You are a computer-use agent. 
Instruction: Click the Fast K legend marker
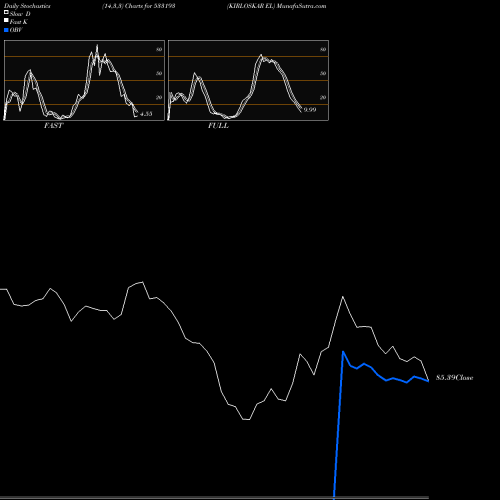6,21
